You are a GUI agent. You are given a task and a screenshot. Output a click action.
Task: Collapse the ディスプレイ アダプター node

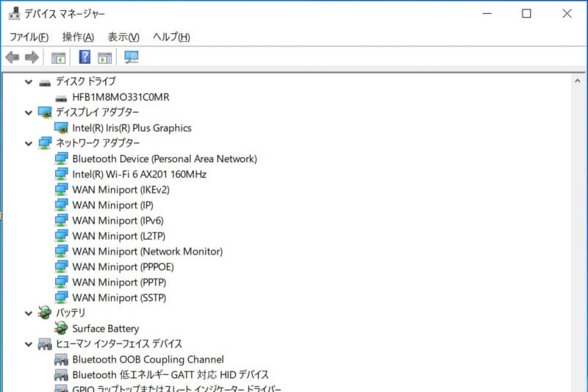pos(29,113)
